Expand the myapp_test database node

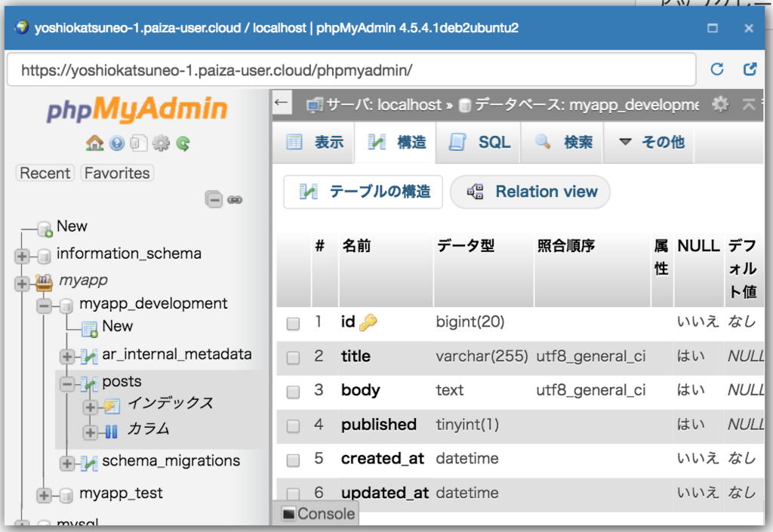click(44, 495)
